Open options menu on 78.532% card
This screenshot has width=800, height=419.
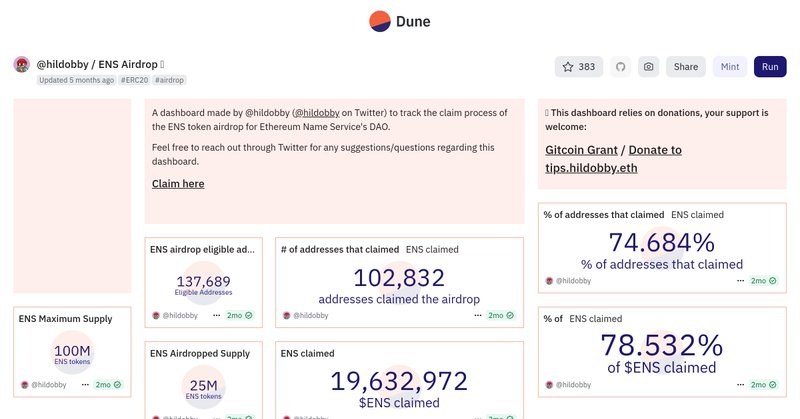[x=740, y=385]
